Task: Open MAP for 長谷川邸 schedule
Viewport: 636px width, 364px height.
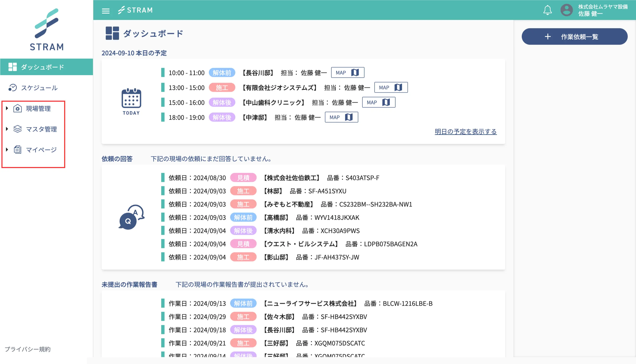Action: point(347,73)
